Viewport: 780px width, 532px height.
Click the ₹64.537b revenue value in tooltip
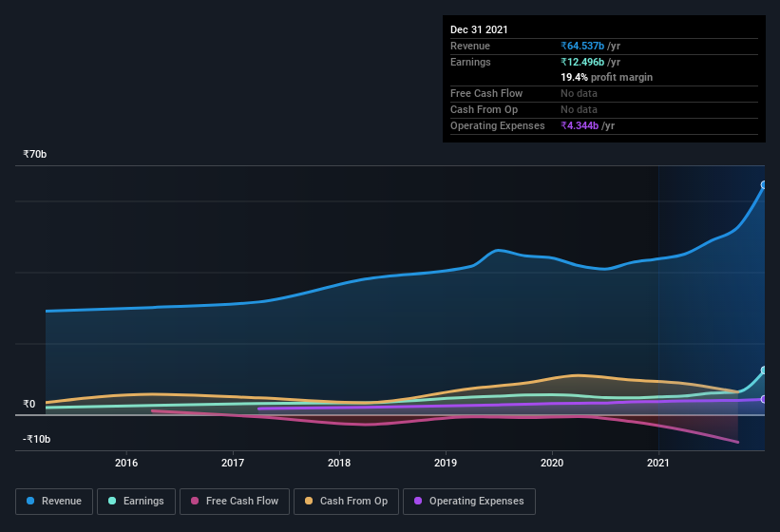click(583, 46)
